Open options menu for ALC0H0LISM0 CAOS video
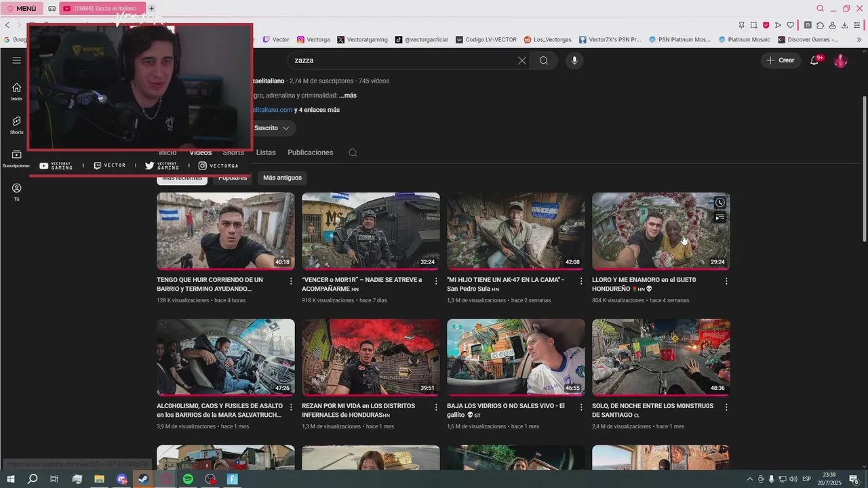The height and width of the screenshot is (488, 868). point(291,407)
